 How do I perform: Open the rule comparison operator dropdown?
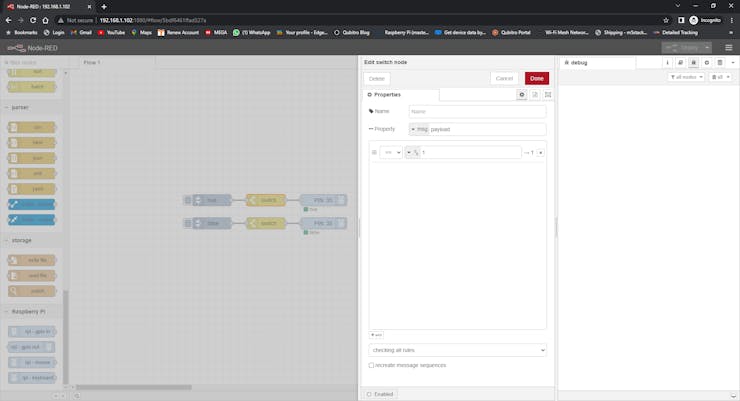(x=391, y=152)
